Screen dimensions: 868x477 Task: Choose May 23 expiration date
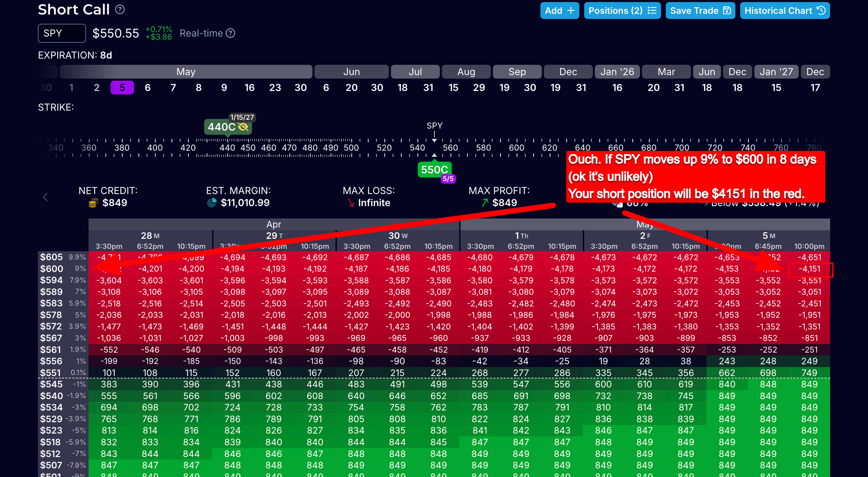[x=275, y=88]
